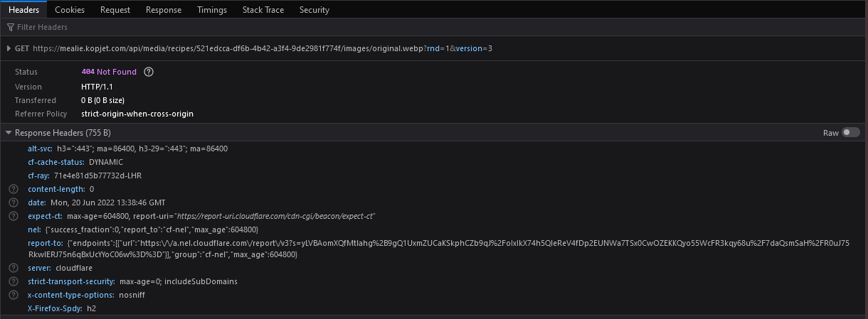Switch to the Request tab
Viewport: 868px width, 319px height.
click(115, 10)
